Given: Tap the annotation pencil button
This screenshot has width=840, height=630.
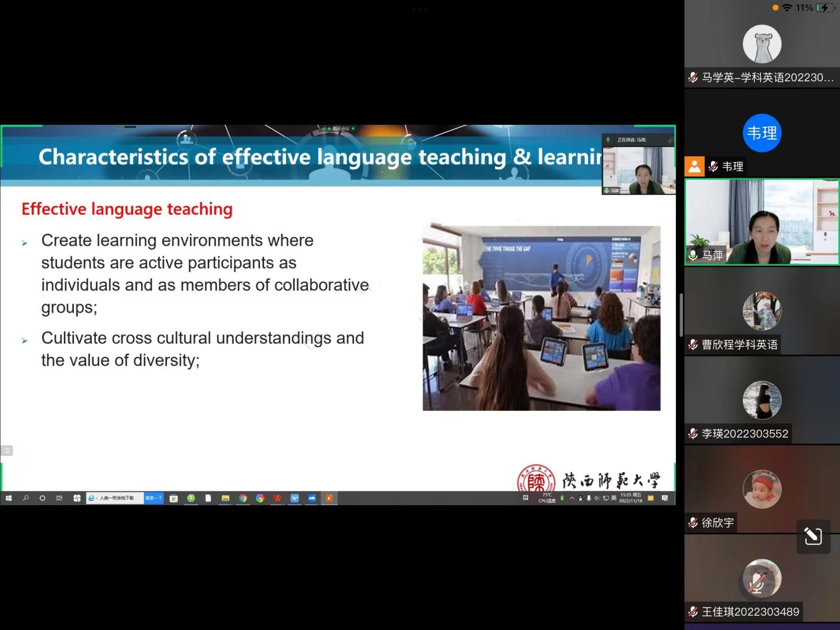Looking at the screenshot, I should click(813, 537).
